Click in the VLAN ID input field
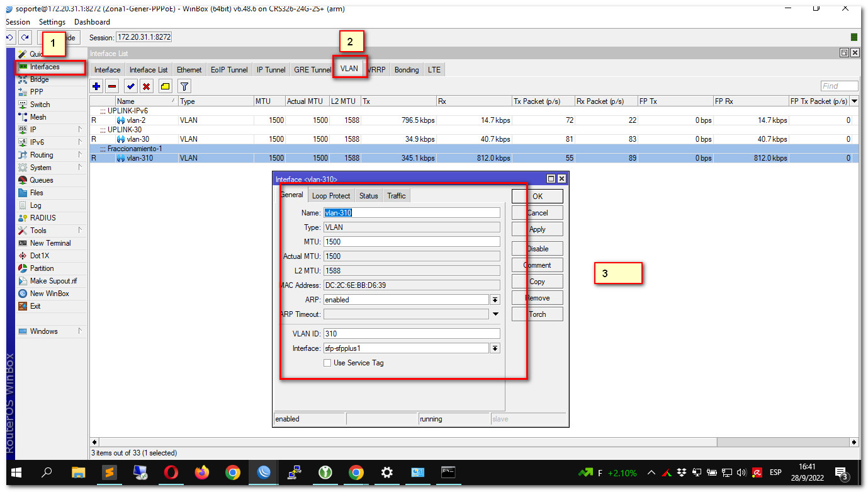This screenshot has height=492, width=868. click(412, 334)
